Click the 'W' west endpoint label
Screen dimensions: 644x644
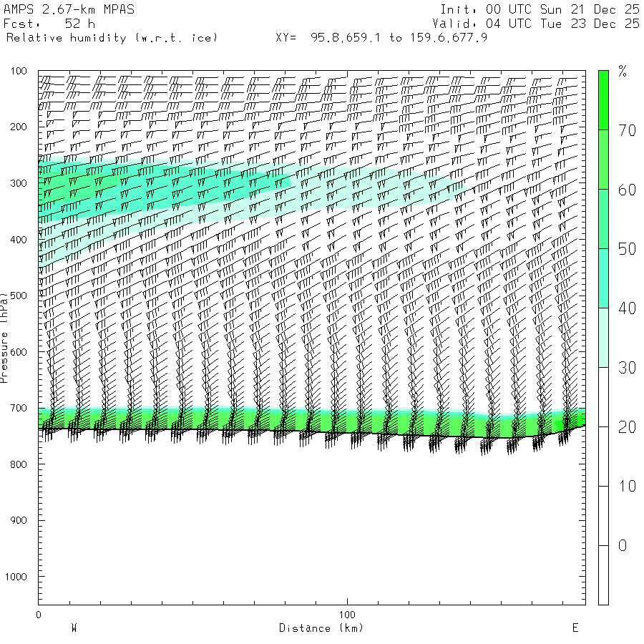coord(74,628)
